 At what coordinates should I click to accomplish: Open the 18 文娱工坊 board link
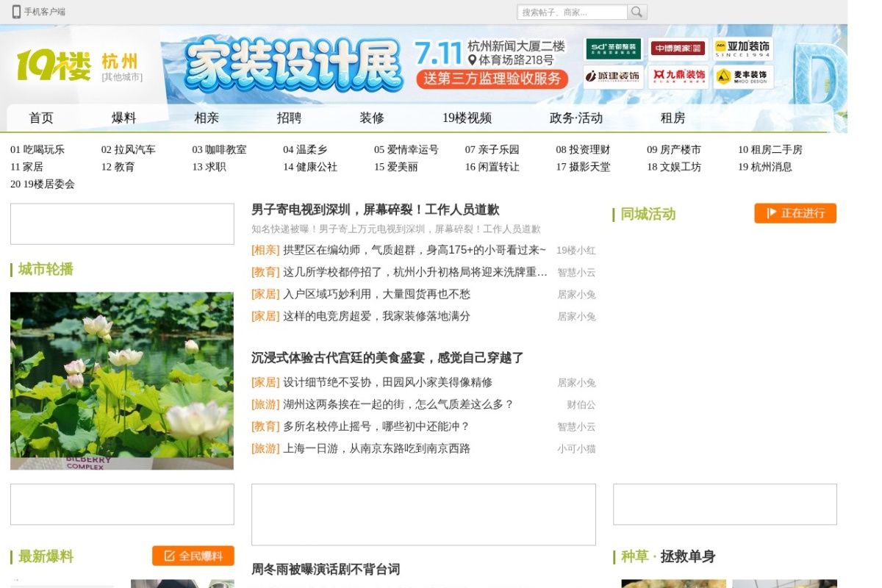pos(674,167)
